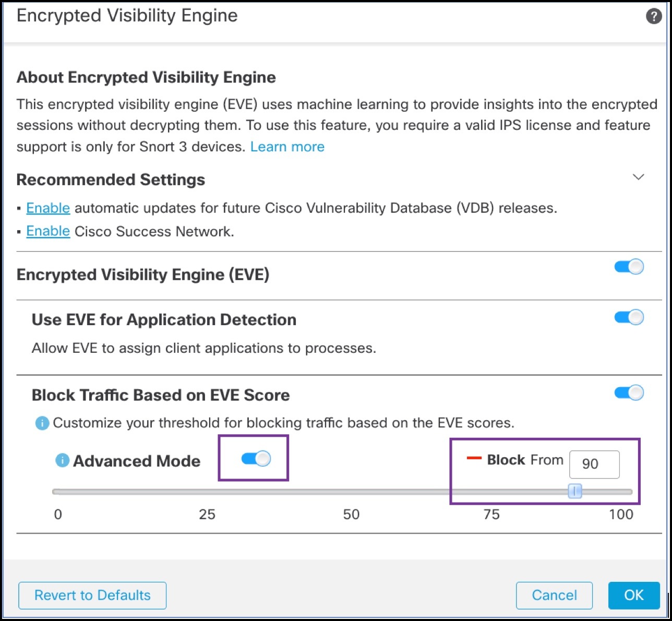Click the info icon next to Advanced Mode
Screen dimensions: 672x621
point(62,461)
